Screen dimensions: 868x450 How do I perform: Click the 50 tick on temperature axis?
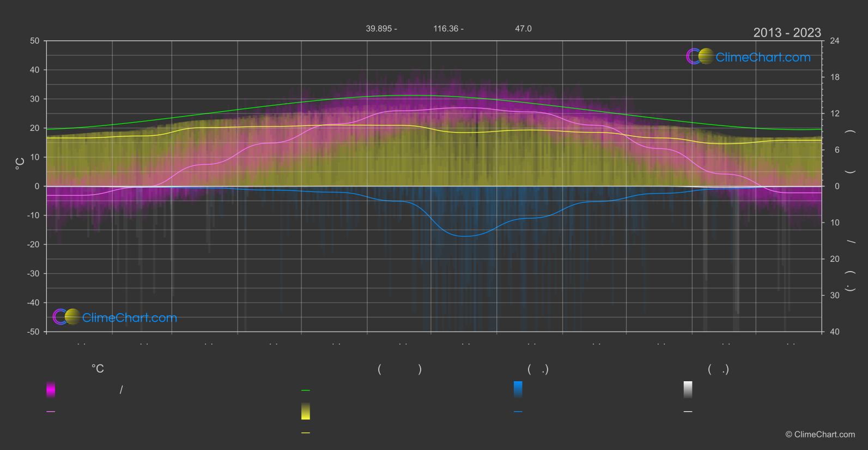[35, 41]
